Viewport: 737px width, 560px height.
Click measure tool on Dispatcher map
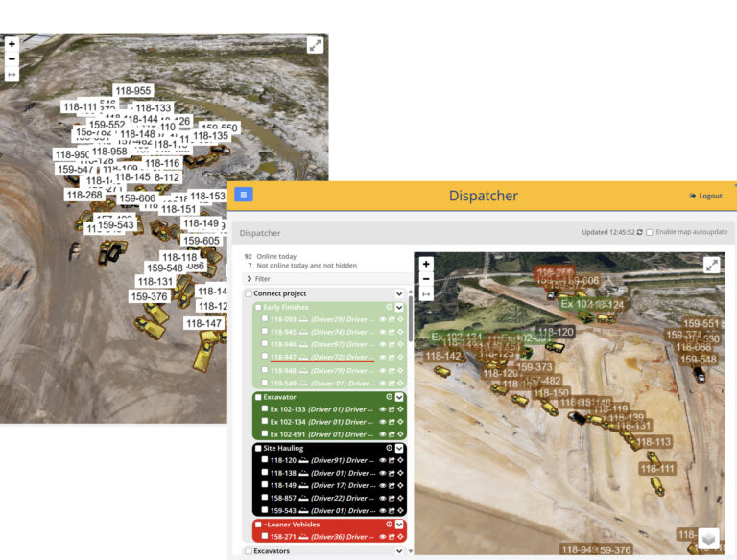(x=426, y=294)
